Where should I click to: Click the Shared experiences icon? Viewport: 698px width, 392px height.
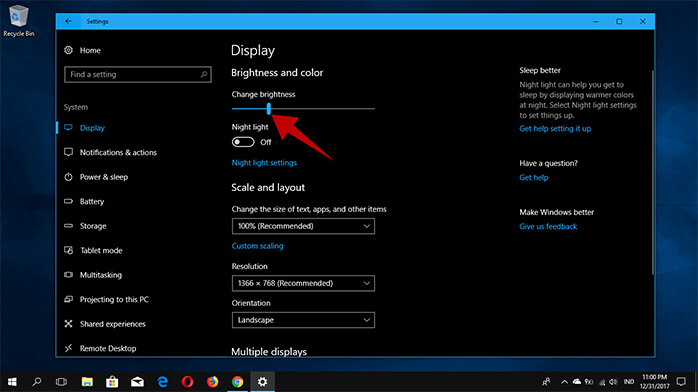[x=68, y=323]
